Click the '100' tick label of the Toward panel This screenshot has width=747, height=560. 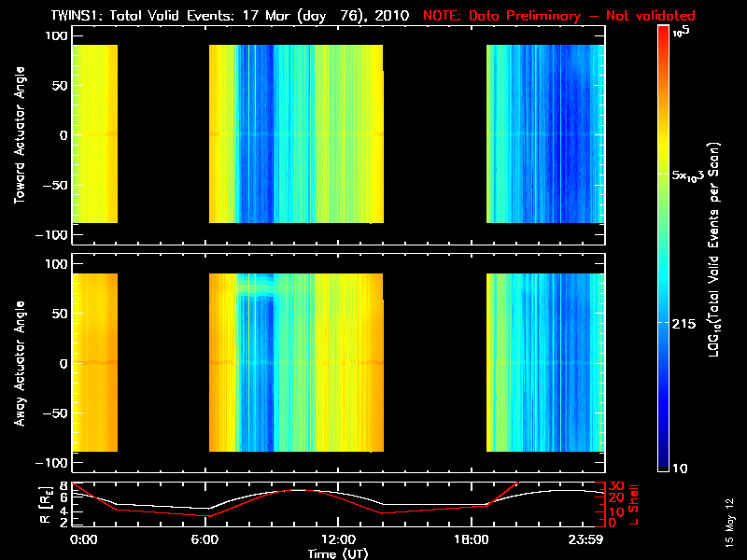[x=56, y=35]
